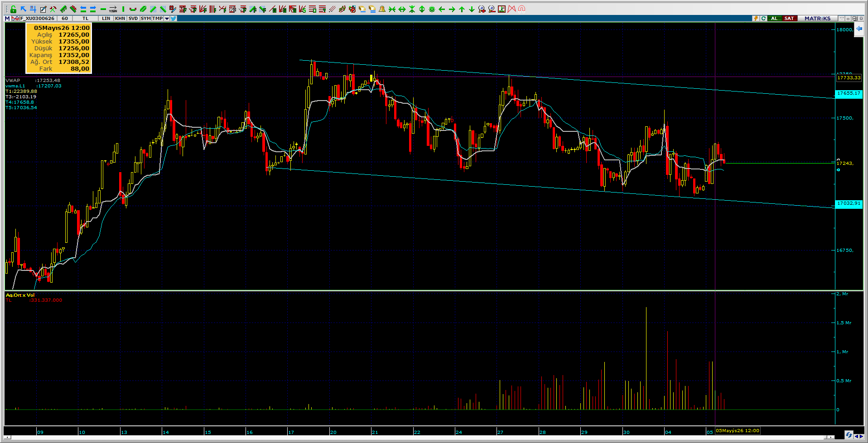Click the Twitter bird icon
This screenshot has width=868, height=443.
coord(174,19)
